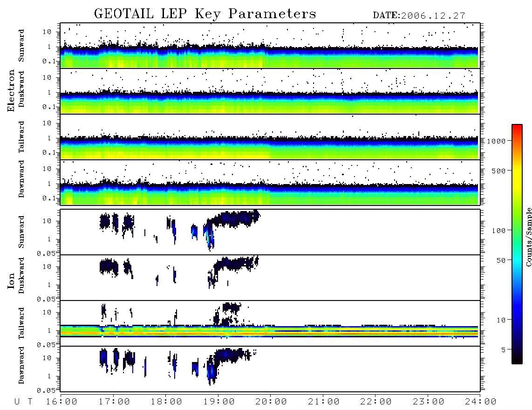
Task: Select the vertical "Electron" group label
Action: 11,90
